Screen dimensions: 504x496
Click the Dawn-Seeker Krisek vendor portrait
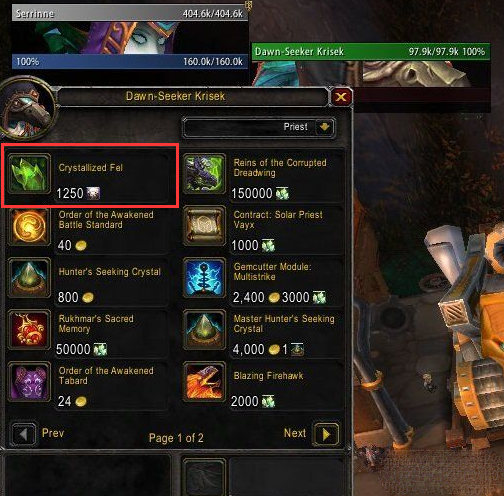pyautogui.click(x=27, y=108)
